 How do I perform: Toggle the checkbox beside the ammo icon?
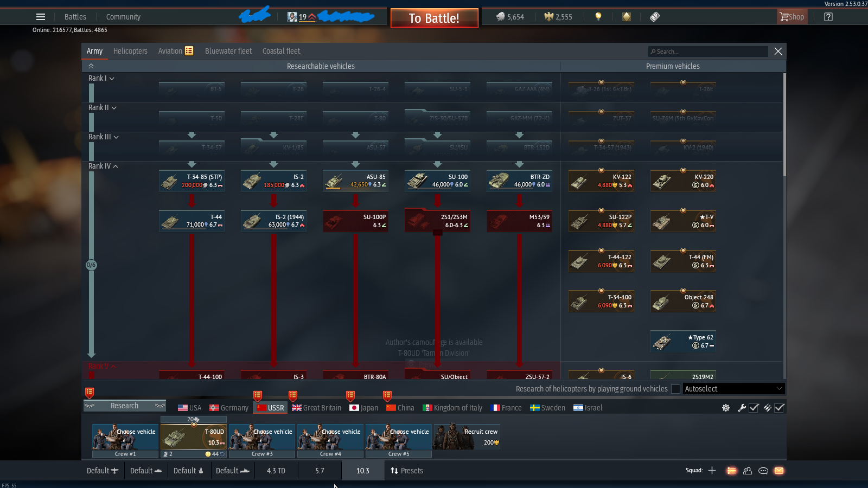tap(780, 408)
